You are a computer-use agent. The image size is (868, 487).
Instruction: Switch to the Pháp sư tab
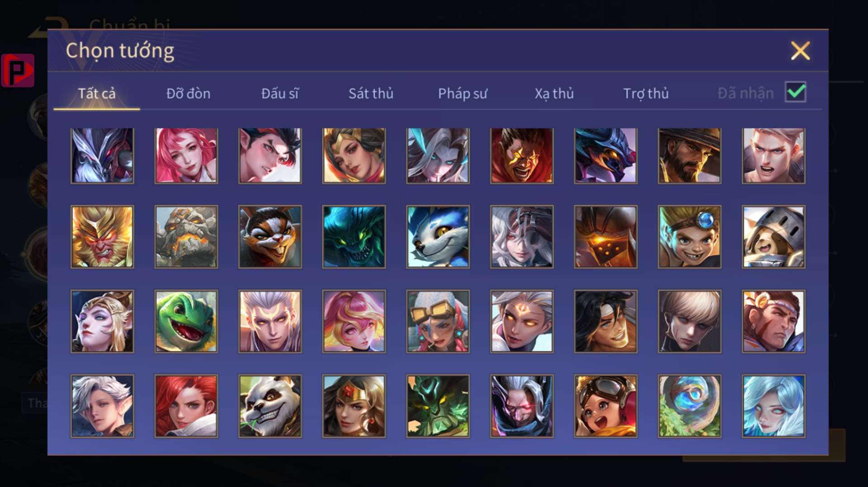coord(462,94)
